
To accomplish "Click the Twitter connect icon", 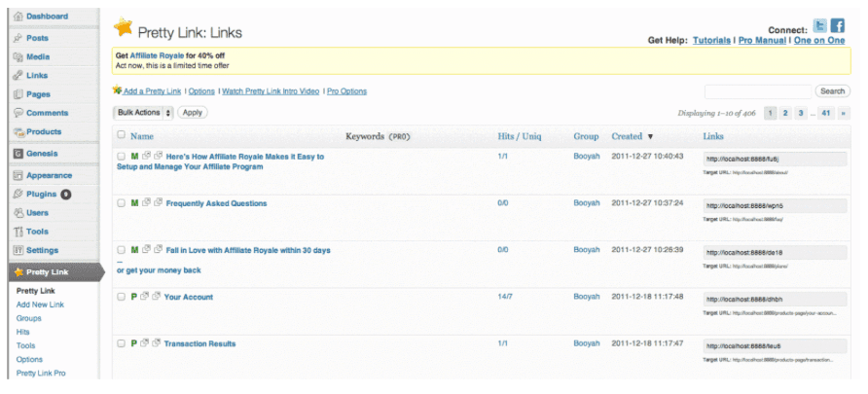I will [x=820, y=26].
